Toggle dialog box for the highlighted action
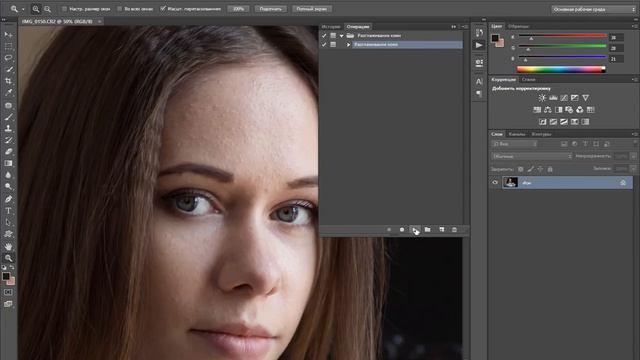Screen dimensions: 640x360 point(333,44)
